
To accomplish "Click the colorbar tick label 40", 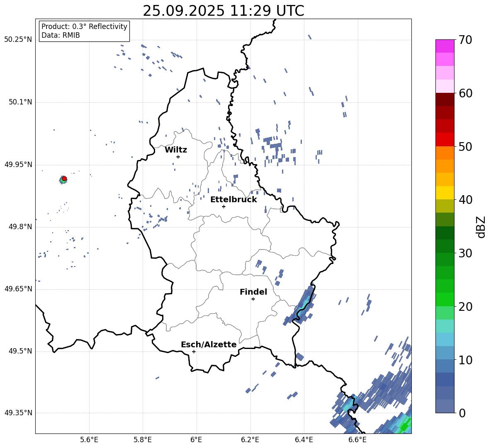I will pyautogui.click(x=465, y=200).
